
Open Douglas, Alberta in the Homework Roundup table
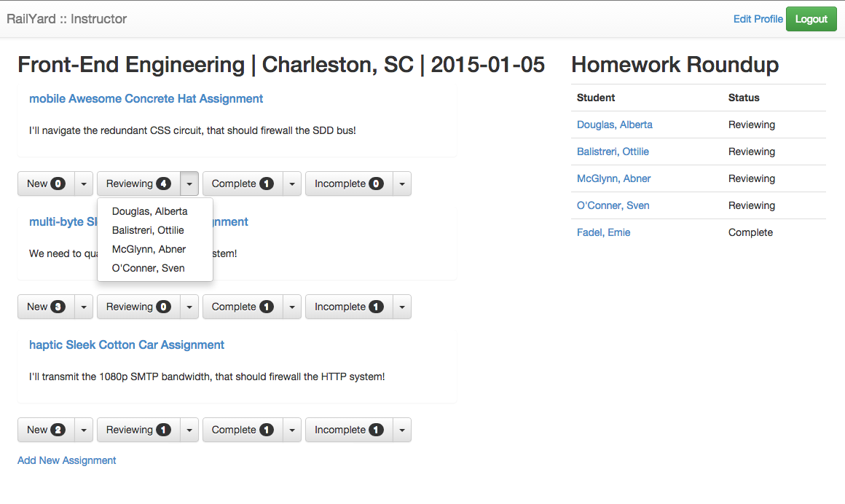coord(614,125)
